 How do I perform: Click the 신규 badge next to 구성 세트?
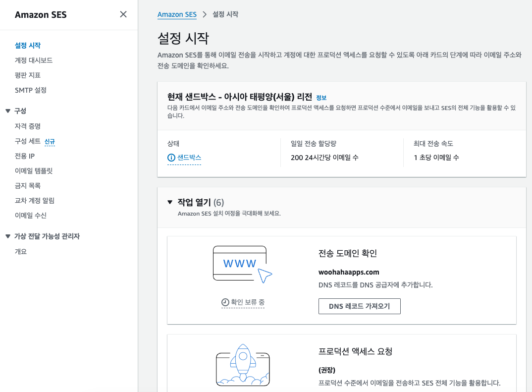click(x=50, y=142)
